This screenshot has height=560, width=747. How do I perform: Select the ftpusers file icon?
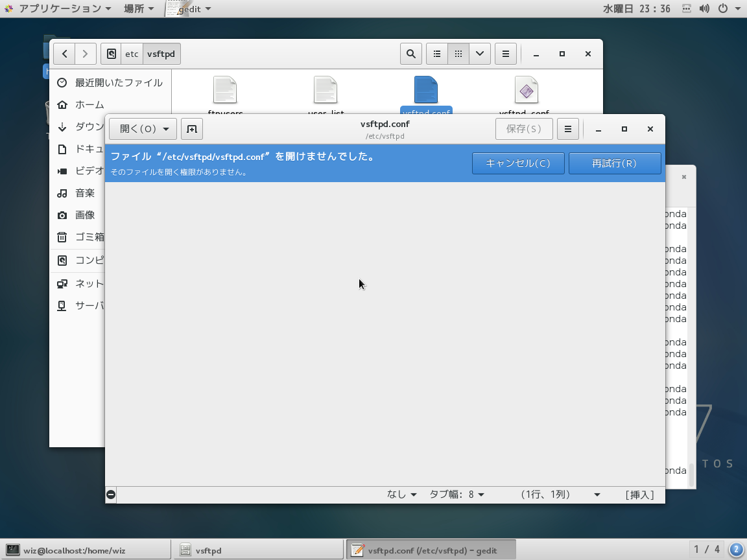[225, 89]
